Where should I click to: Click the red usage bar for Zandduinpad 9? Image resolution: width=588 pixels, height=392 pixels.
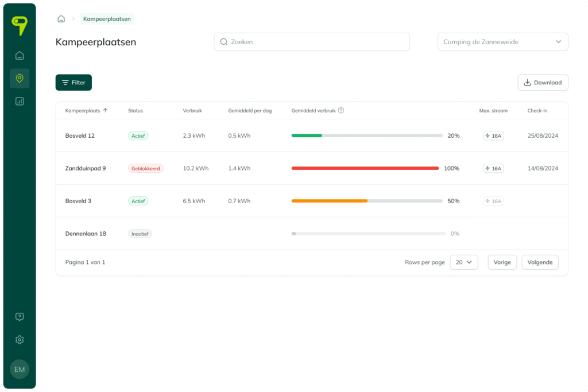click(x=365, y=169)
